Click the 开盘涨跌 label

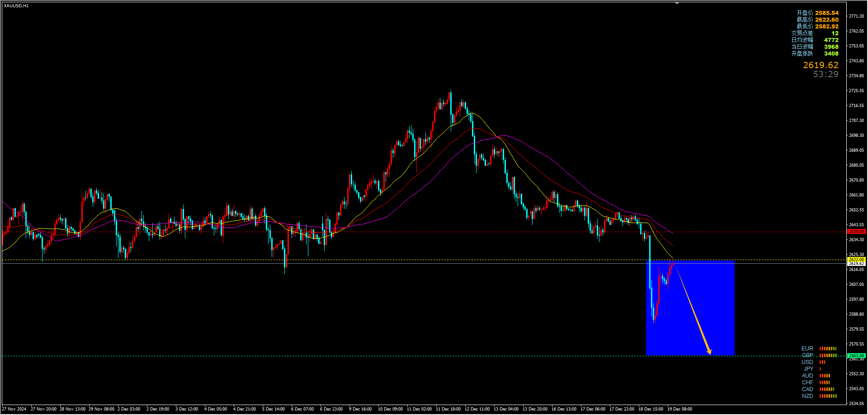click(802, 54)
